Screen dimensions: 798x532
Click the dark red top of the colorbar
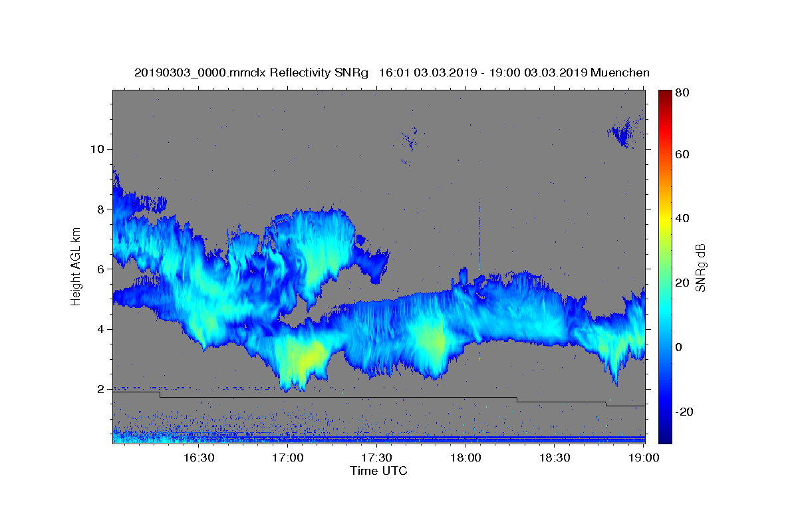(665, 95)
